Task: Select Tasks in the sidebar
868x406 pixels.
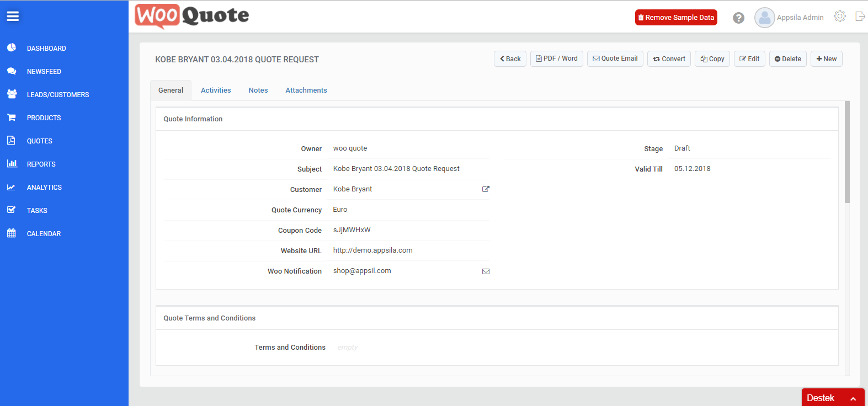Action: (x=37, y=211)
